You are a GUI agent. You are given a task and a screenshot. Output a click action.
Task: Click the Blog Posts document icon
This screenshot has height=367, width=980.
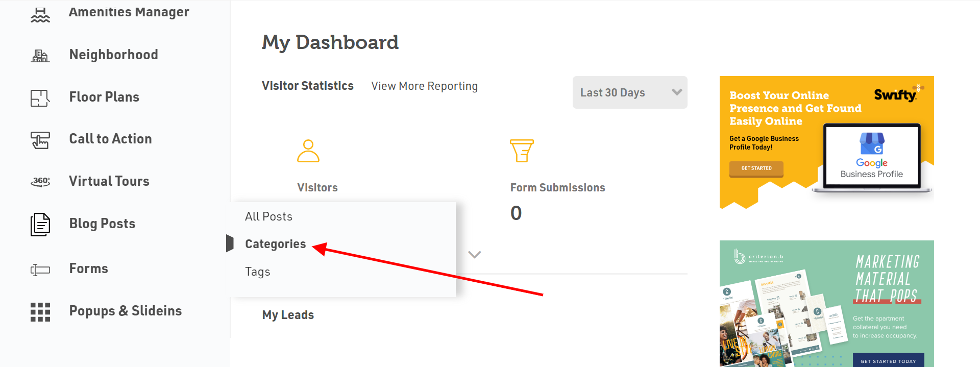[40, 225]
